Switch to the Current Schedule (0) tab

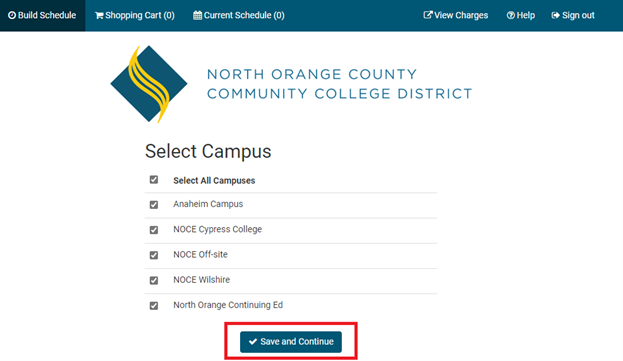(239, 15)
